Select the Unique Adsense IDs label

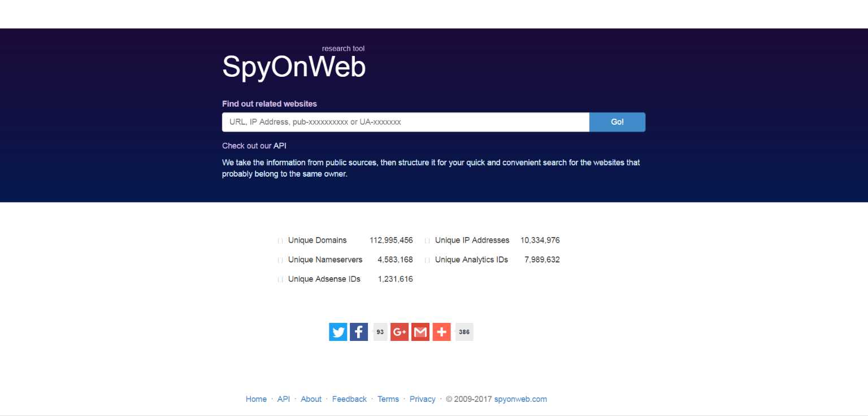click(x=324, y=279)
